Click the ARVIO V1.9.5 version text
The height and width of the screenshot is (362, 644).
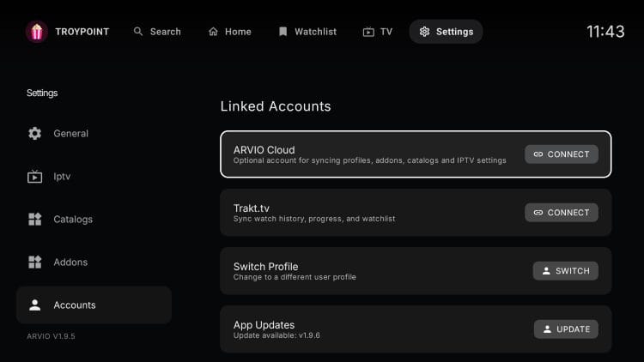[x=51, y=336]
